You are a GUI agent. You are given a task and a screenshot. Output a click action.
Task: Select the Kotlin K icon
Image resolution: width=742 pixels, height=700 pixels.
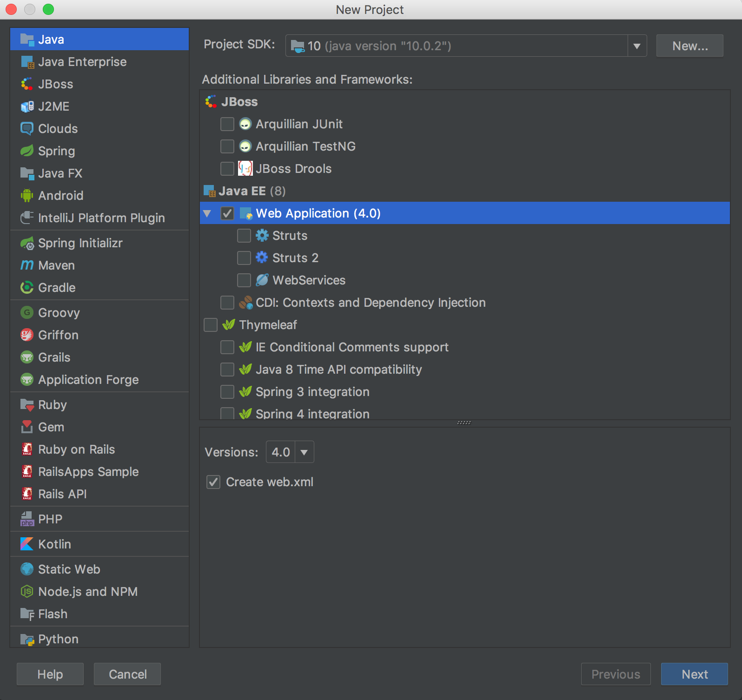point(27,544)
